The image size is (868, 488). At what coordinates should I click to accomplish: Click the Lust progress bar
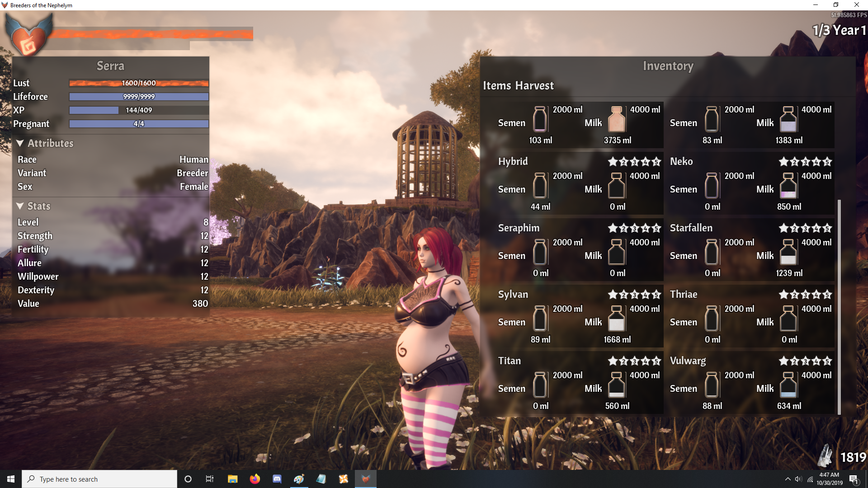139,83
